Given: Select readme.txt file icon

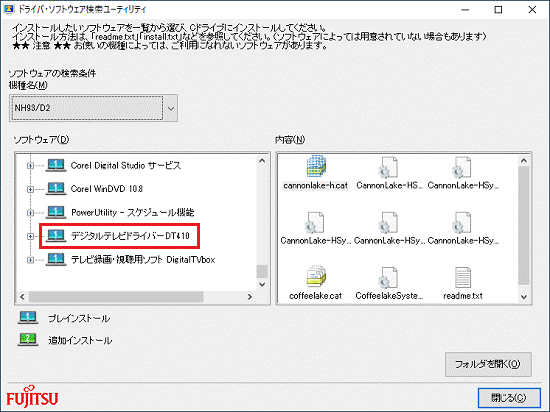Looking at the screenshot, I should (x=463, y=277).
